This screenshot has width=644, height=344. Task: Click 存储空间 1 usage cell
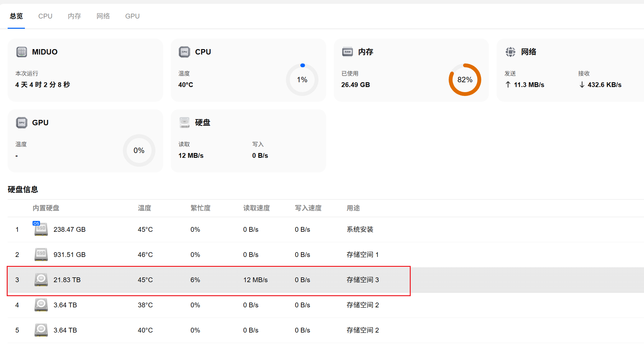[x=363, y=254]
